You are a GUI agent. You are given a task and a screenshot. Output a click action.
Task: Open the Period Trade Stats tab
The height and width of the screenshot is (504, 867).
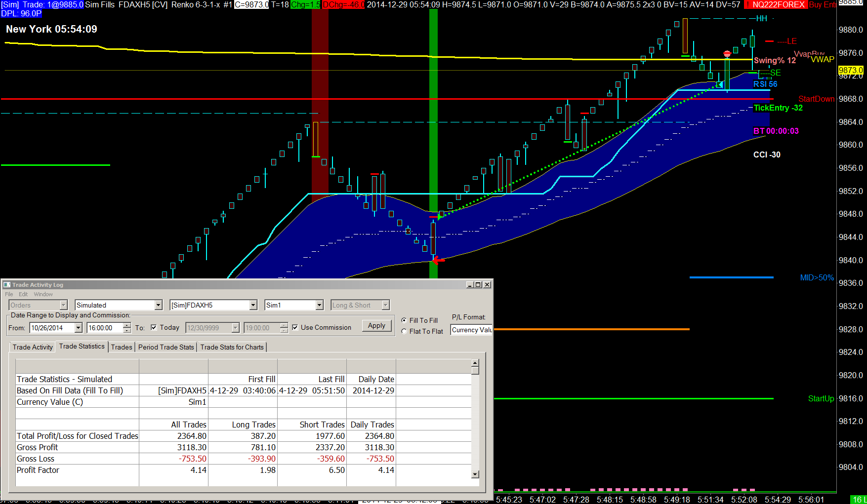166,347
